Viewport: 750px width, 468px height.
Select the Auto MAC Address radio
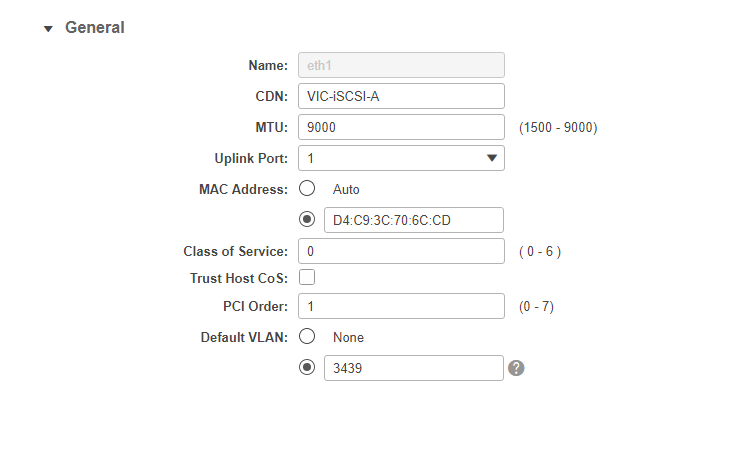[307, 188]
